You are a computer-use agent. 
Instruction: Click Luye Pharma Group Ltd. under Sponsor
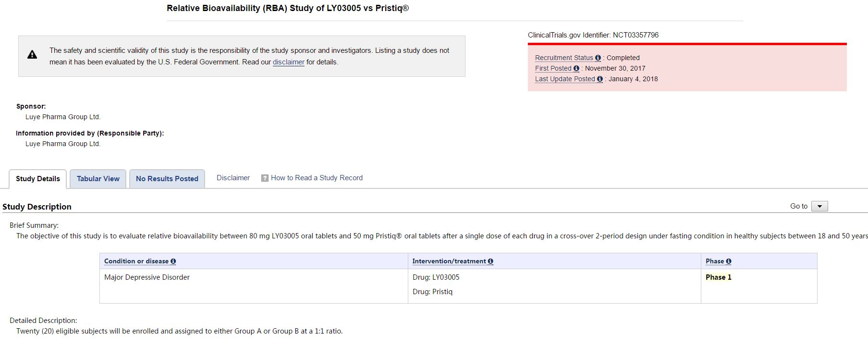point(63,117)
